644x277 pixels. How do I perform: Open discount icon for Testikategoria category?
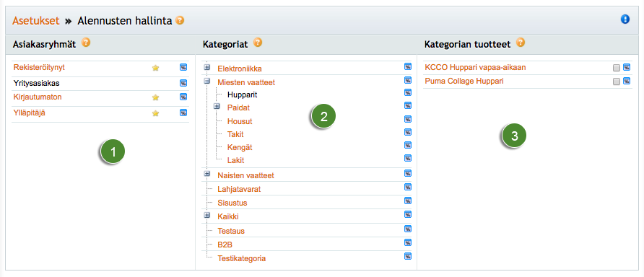(x=408, y=257)
